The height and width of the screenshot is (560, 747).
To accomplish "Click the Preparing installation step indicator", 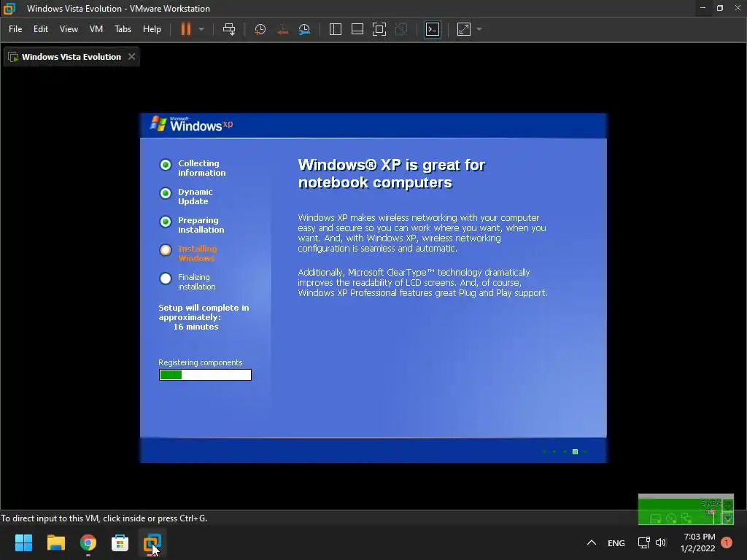I will tap(166, 222).
